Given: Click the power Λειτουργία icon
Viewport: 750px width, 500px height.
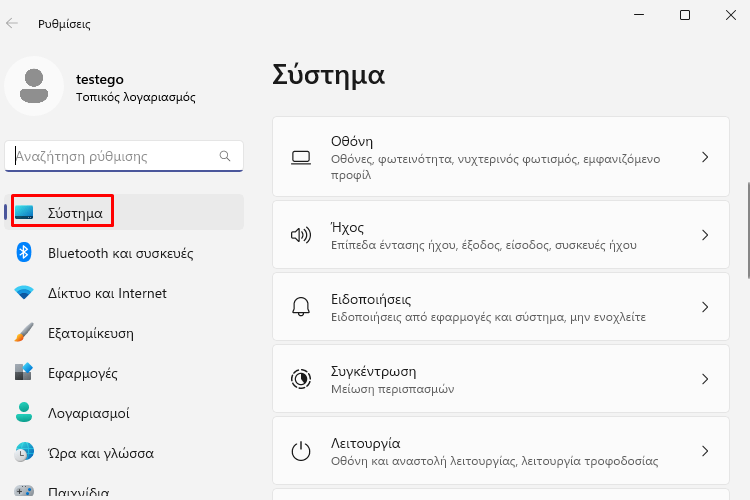Looking at the screenshot, I should (x=301, y=451).
